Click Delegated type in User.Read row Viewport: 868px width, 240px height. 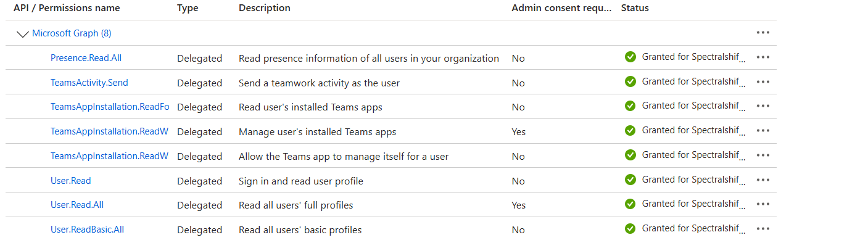point(199,181)
